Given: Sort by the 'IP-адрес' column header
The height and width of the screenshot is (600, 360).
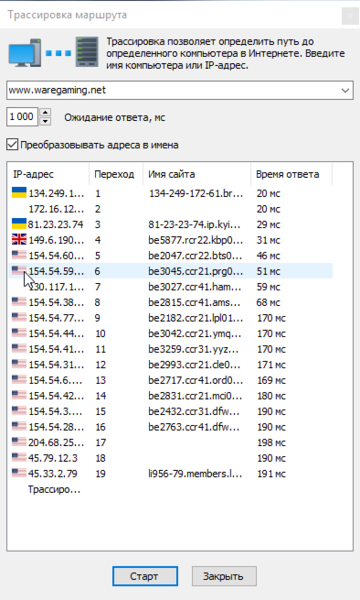Looking at the screenshot, I should (48, 174).
